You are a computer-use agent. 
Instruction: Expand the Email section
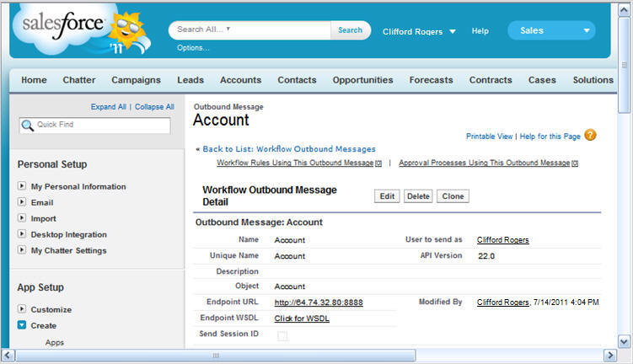22,201
